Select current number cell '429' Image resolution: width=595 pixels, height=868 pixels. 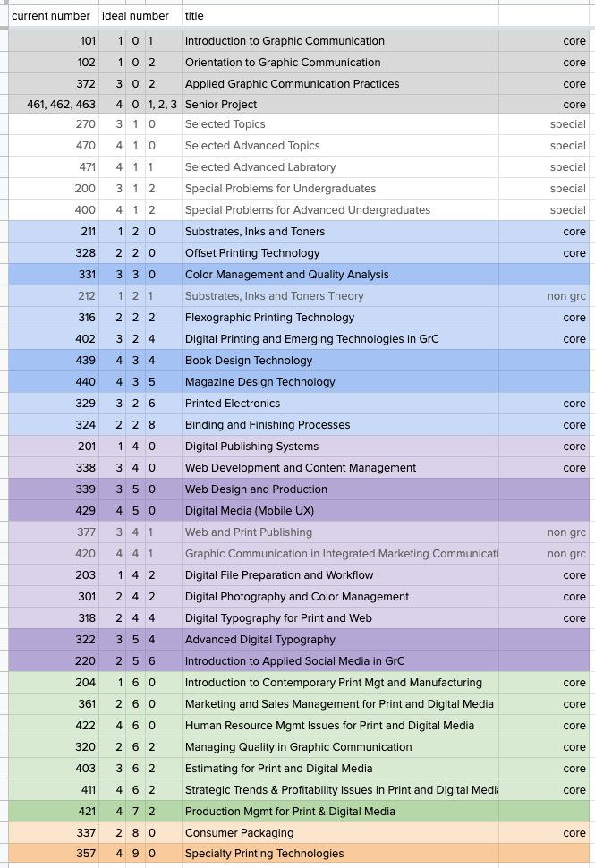[x=54, y=511]
